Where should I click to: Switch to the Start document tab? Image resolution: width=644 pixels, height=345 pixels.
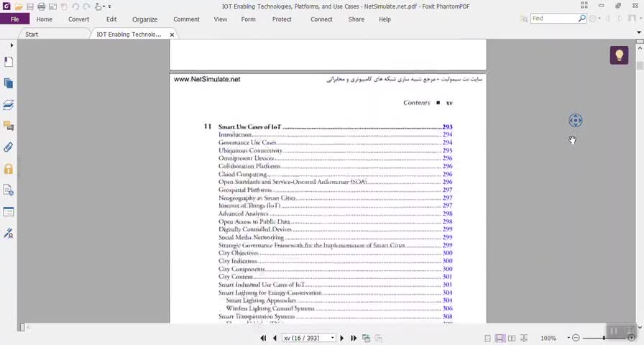pyautogui.click(x=32, y=34)
